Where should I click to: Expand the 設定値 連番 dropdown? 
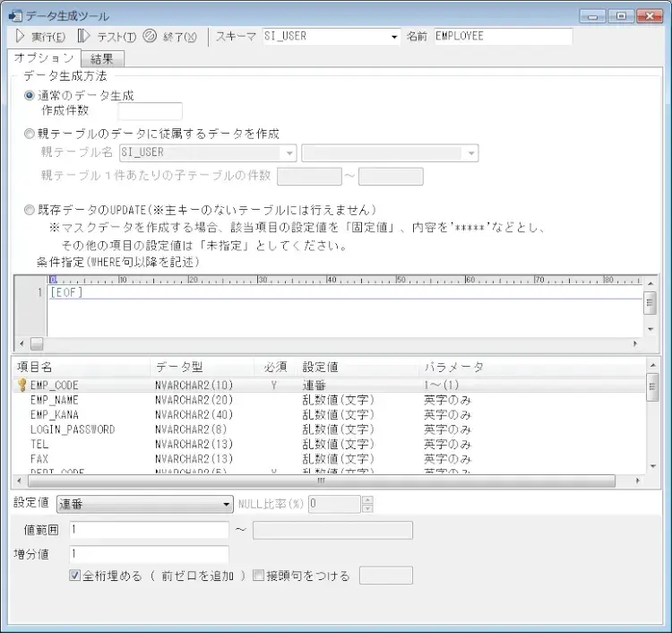[227, 505]
